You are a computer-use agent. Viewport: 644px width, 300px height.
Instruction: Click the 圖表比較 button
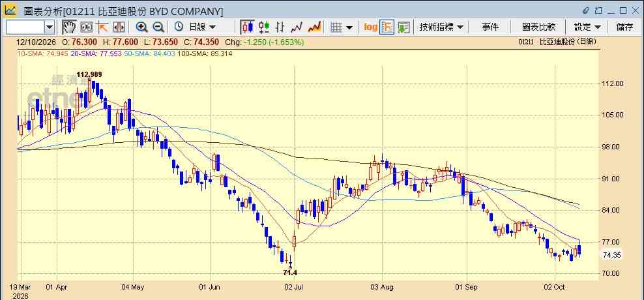click(x=539, y=27)
